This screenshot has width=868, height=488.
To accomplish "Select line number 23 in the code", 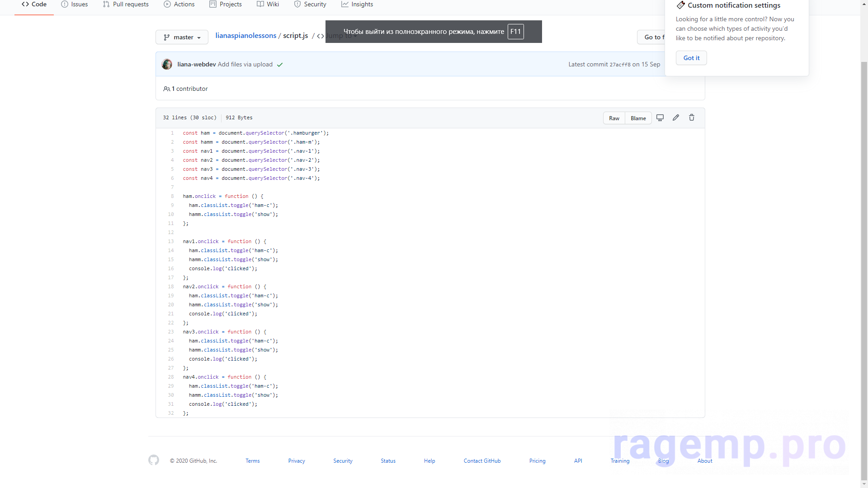I will coord(171,332).
